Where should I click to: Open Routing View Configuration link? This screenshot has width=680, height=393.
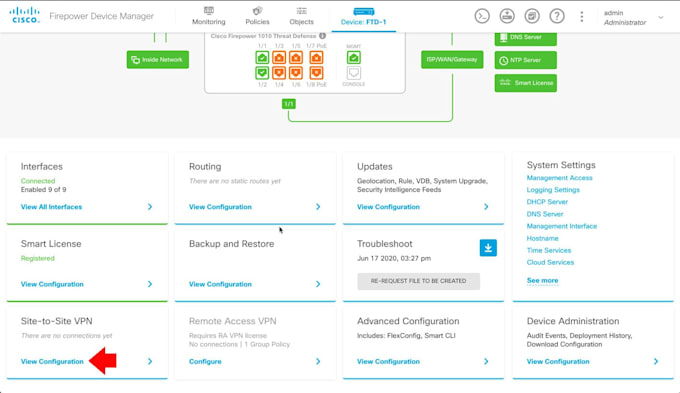point(220,207)
